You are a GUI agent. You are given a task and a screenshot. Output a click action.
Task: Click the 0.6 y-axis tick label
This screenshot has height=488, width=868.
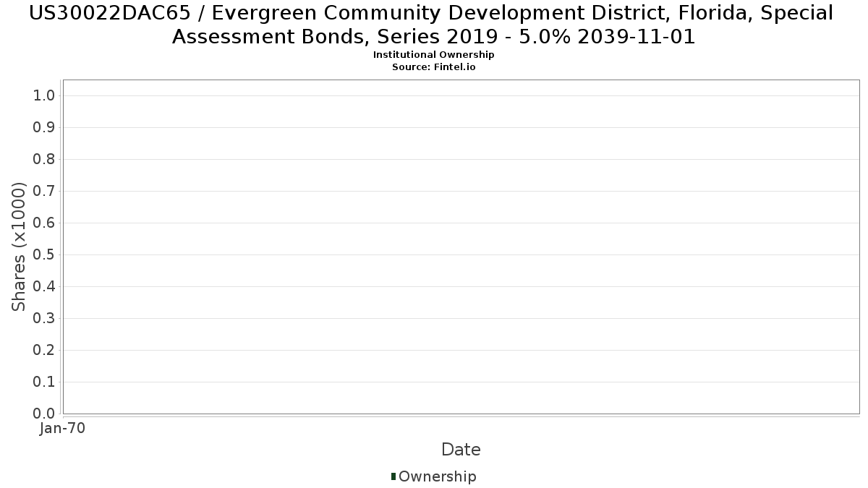click(45, 223)
